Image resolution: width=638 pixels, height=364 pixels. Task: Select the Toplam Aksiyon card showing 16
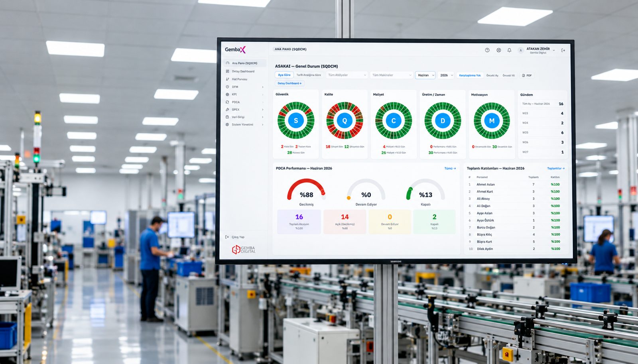pos(299,221)
